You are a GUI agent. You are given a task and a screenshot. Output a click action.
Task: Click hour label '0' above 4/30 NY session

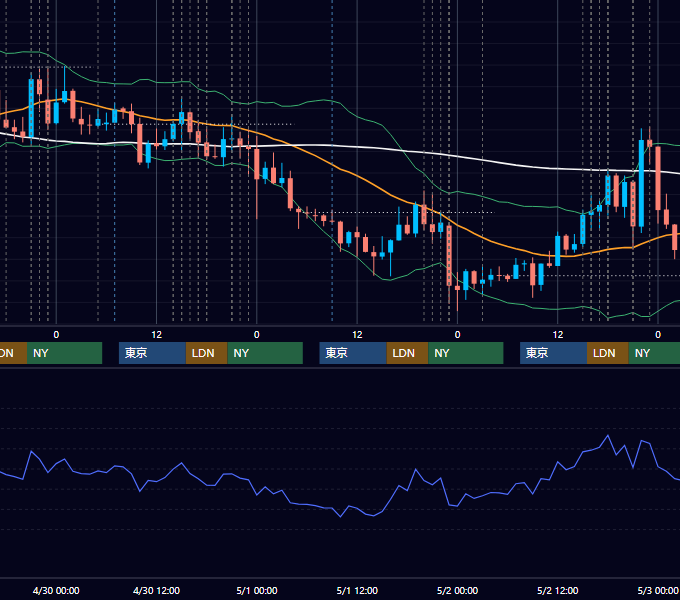pyautogui.click(x=257, y=335)
